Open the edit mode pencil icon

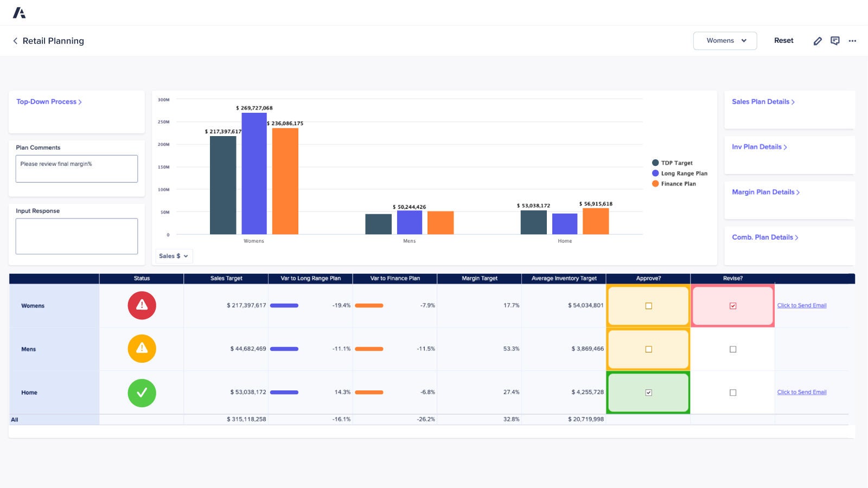click(x=818, y=41)
